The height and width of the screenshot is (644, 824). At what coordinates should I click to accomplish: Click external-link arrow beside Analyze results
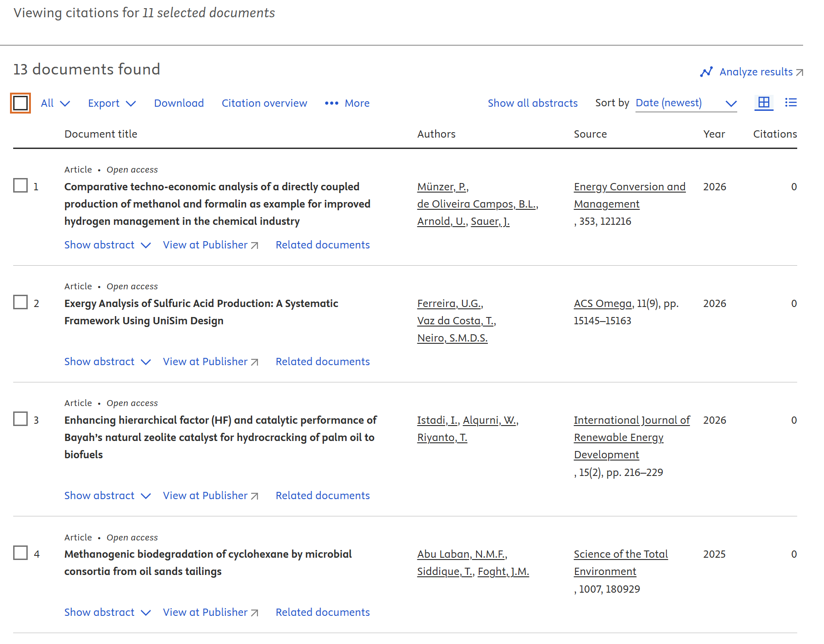tap(800, 72)
